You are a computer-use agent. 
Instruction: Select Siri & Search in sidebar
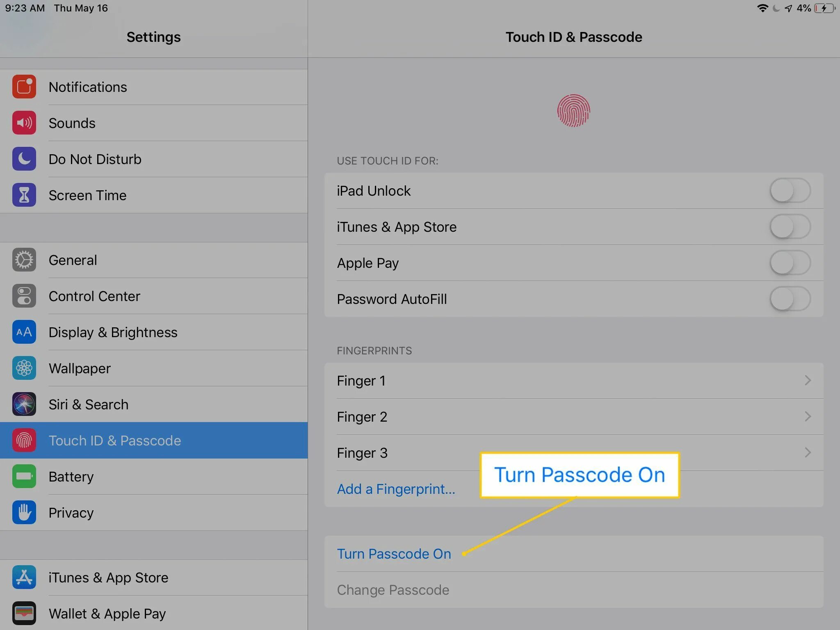(89, 404)
